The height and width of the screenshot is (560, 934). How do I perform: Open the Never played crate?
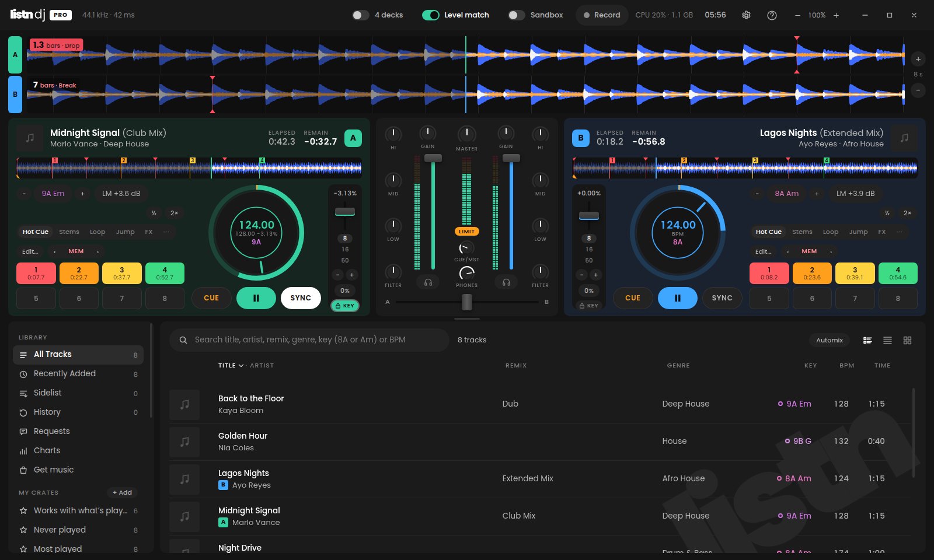[x=78, y=530]
